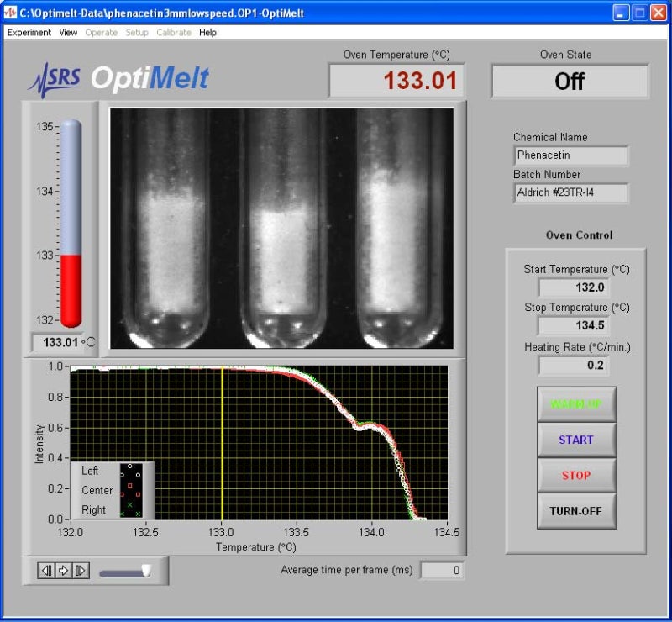
Task: Click the OptiMelt icon in the title bar
Action: (x=11, y=12)
